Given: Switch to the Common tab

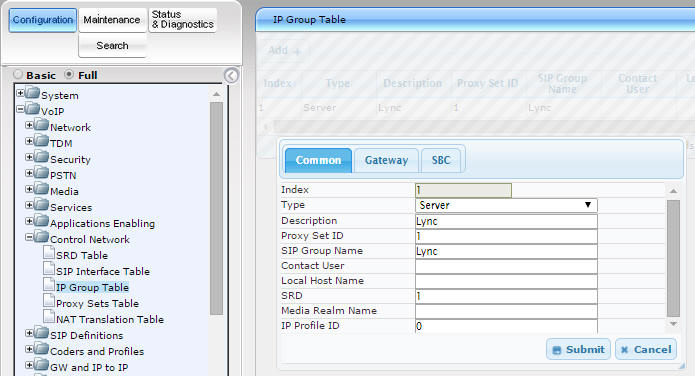Looking at the screenshot, I should click(318, 160).
